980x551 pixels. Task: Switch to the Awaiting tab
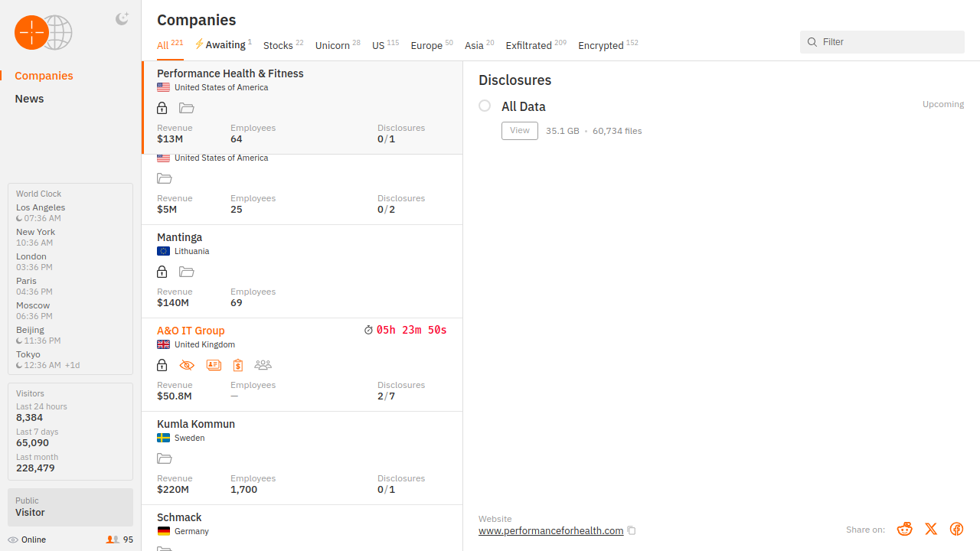(224, 45)
